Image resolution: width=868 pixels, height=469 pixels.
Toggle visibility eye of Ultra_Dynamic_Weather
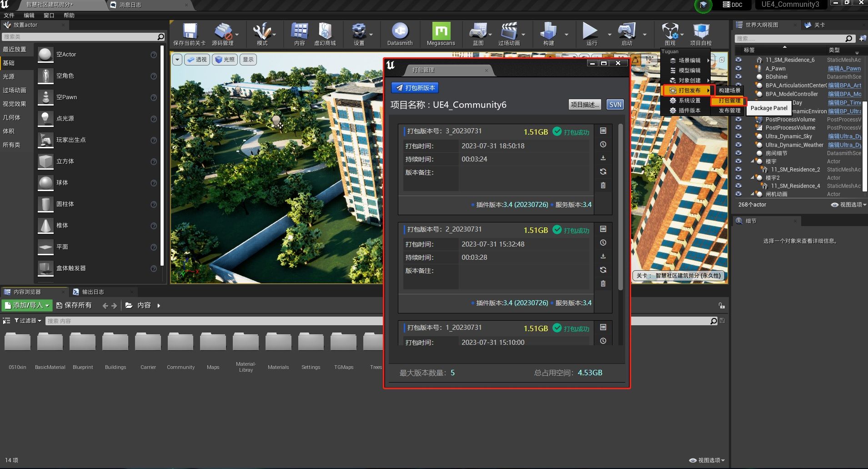click(x=738, y=145)
